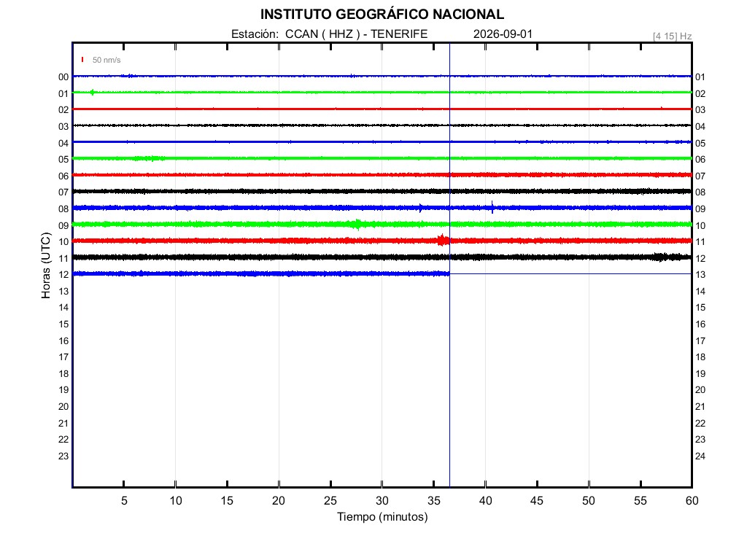
Task: Click the 35 tick label on the time axis
Action: tap(433, 500)
